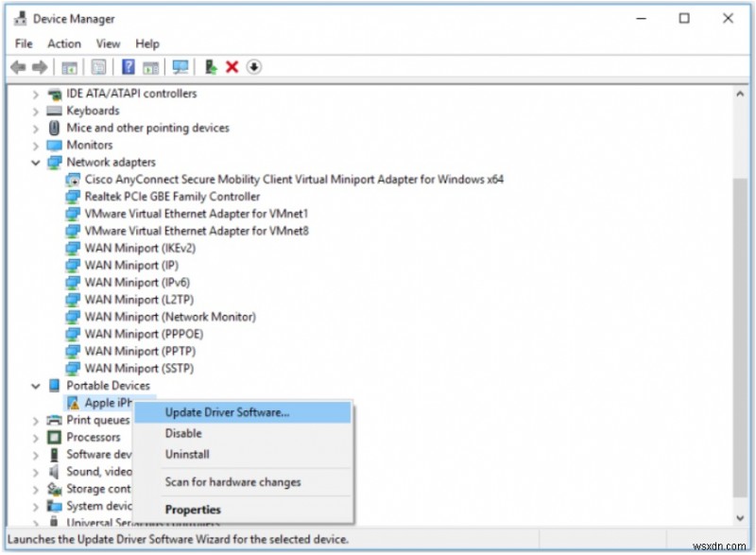Screen dimensions: 756x555
Task: Expand the Print queues node
Action: (35, 421)
